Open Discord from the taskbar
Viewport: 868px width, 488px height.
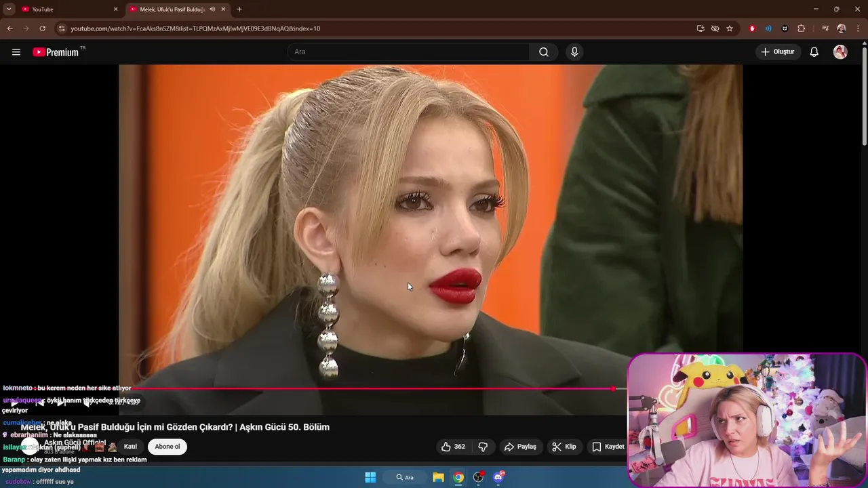click(x=498, y=477)
